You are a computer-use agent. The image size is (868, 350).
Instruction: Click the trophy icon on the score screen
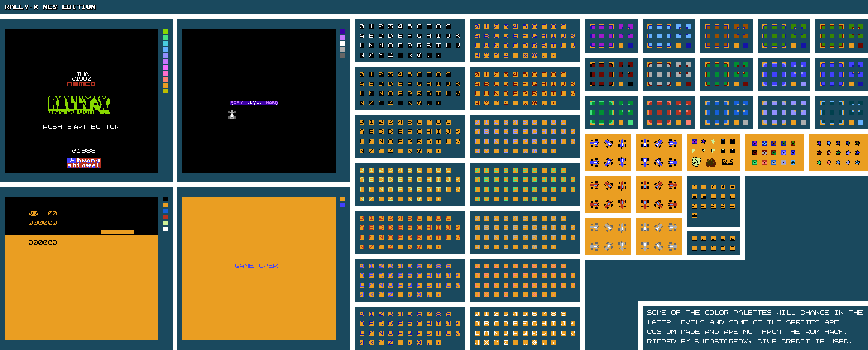pos(34,213)
